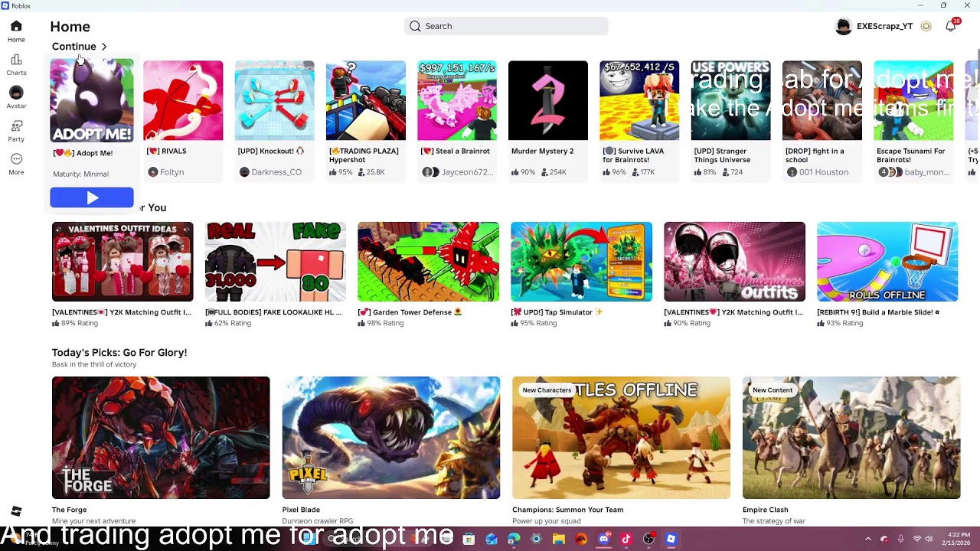Open the pink Valentines Outfits thumbnail
Viewport: 980px width, 551px height.
tap(734, 262)
